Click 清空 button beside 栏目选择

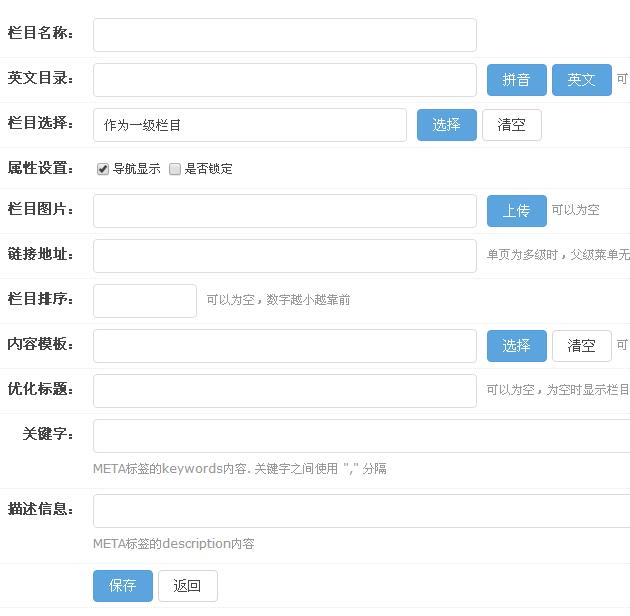click(x=511, y=125)
